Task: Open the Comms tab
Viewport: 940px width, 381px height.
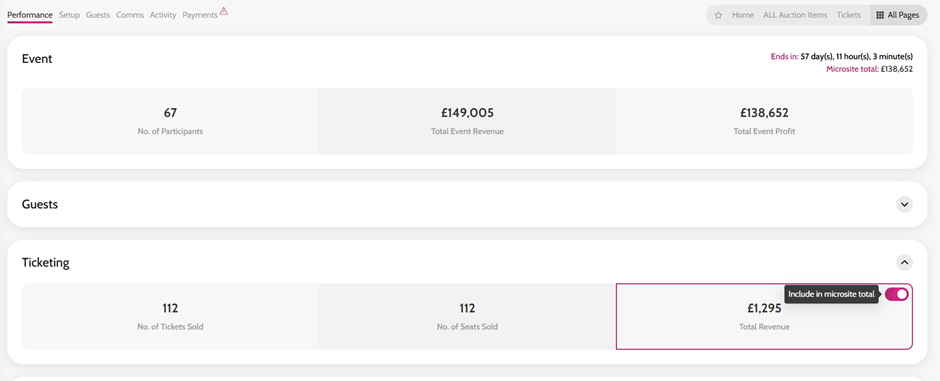Action: (x=130, y=15)
